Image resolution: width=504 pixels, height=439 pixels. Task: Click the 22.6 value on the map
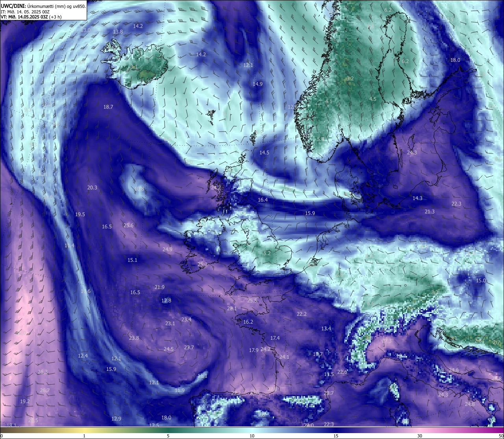pyautogui.click(x=343, y=372)
